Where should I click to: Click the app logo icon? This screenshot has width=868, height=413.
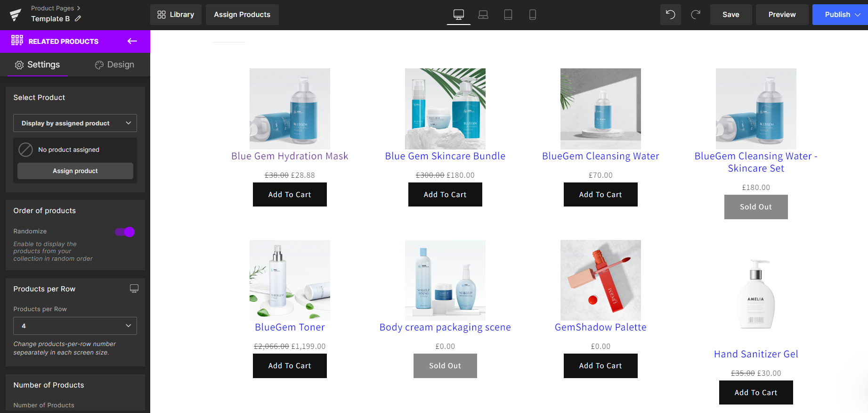point(16,15)
